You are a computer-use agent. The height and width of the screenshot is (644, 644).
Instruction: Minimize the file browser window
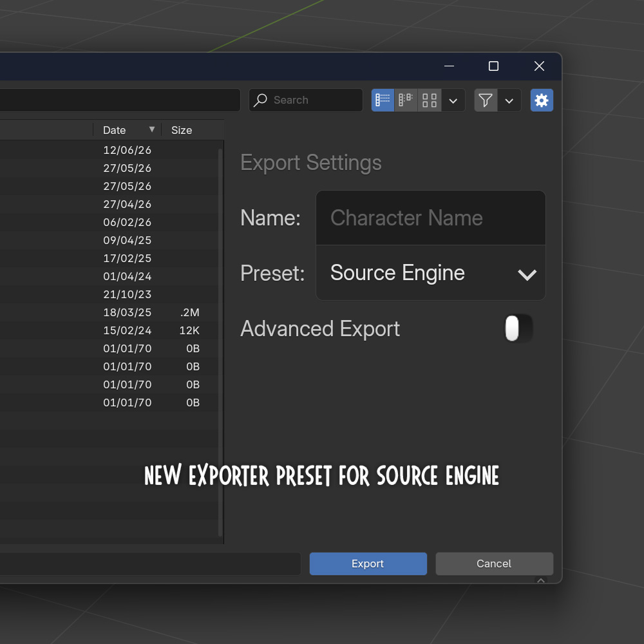(450, 66)
